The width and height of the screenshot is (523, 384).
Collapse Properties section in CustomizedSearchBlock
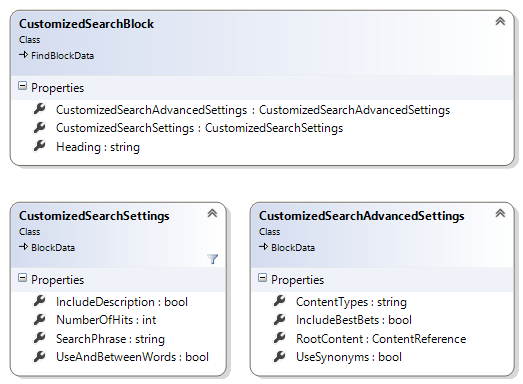(x=22, y=86)
